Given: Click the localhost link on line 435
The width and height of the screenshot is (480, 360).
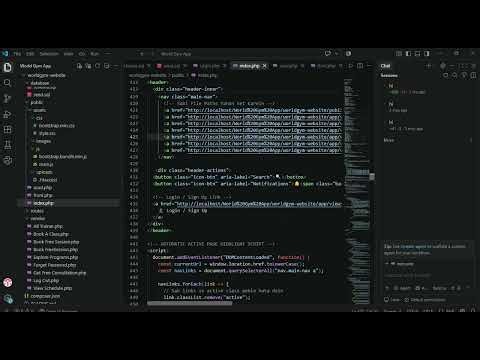Looking at the screenshot, I should coord(259,204).
